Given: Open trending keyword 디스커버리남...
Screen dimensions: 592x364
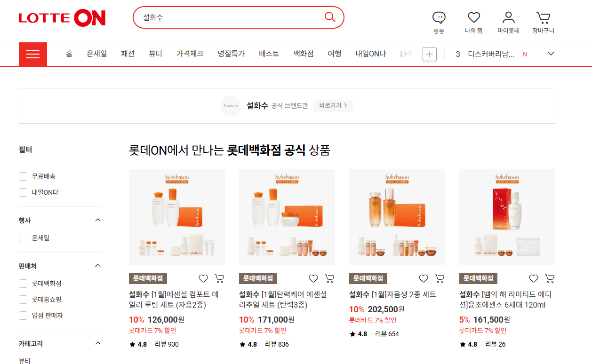Looking at the screenshot, I should pyautogui.click(x=491, y=54).
